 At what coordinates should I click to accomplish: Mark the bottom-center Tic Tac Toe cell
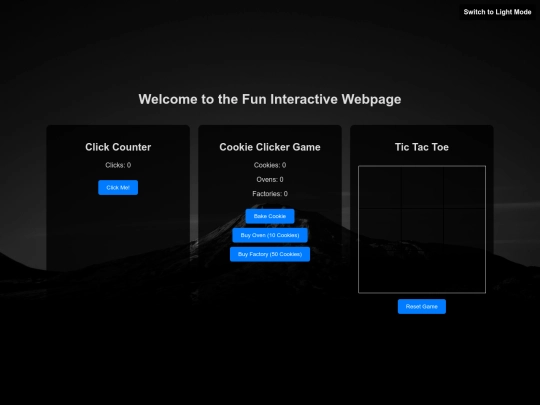[x=422, y=271]
